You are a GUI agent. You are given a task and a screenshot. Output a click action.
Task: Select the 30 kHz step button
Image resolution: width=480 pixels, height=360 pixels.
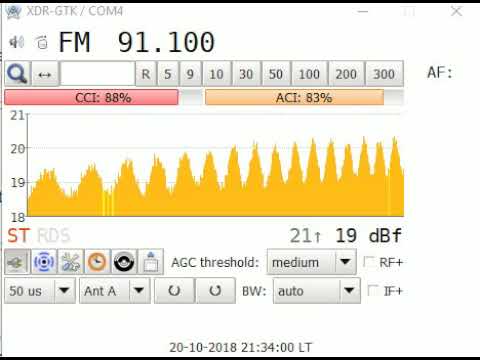(246, 74)
